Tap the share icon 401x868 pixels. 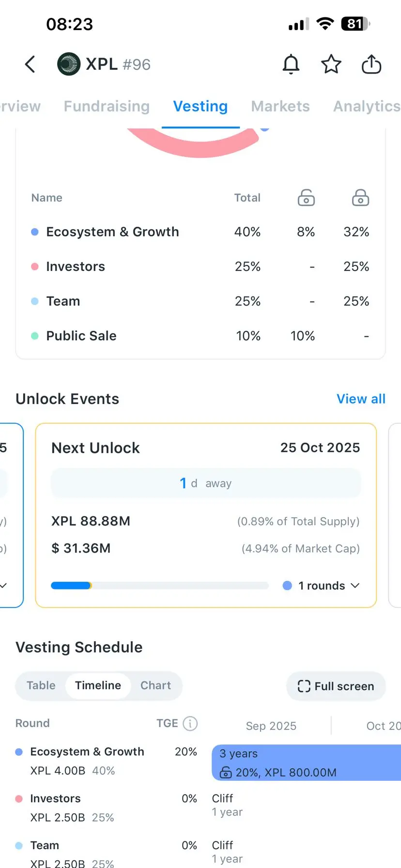tap(371, 64)
